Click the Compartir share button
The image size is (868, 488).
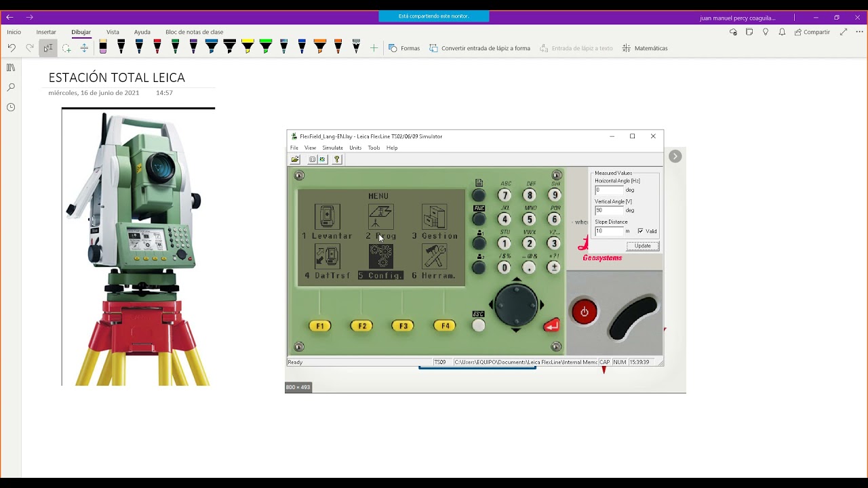click(812, 32)
